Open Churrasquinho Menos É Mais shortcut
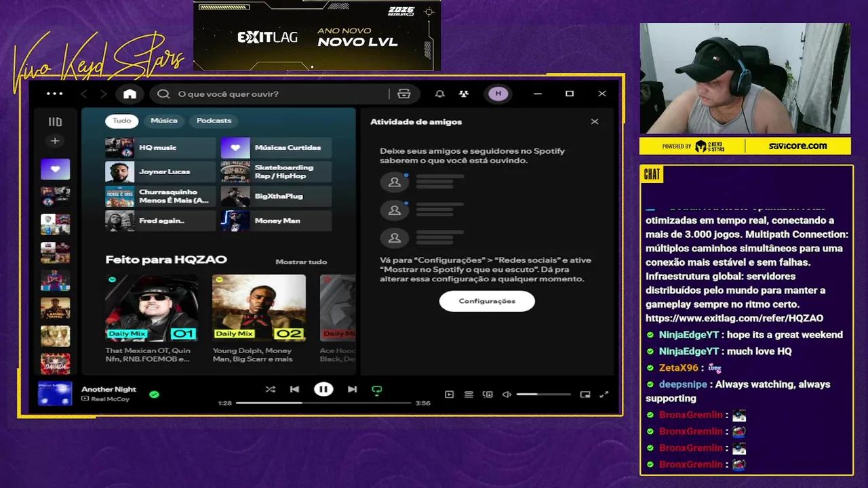Image resolution: width=868 pixels, height=488 pixels. 160,197
